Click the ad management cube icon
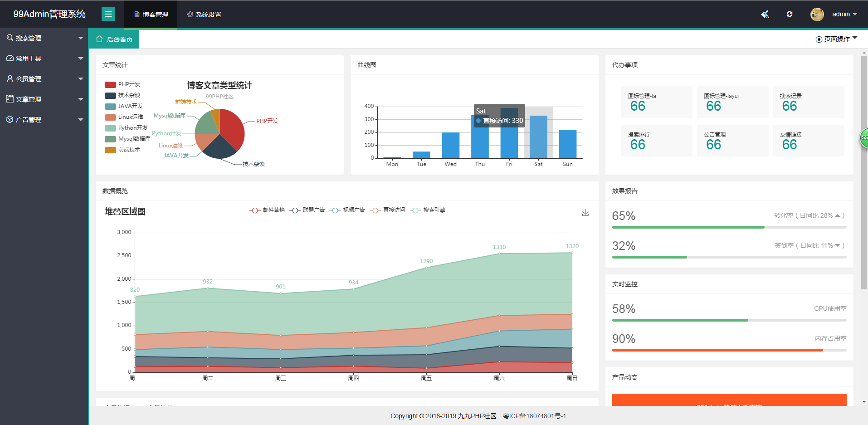Image resolution: width=868 pixels, height=425 pixels. click(10, 119)
